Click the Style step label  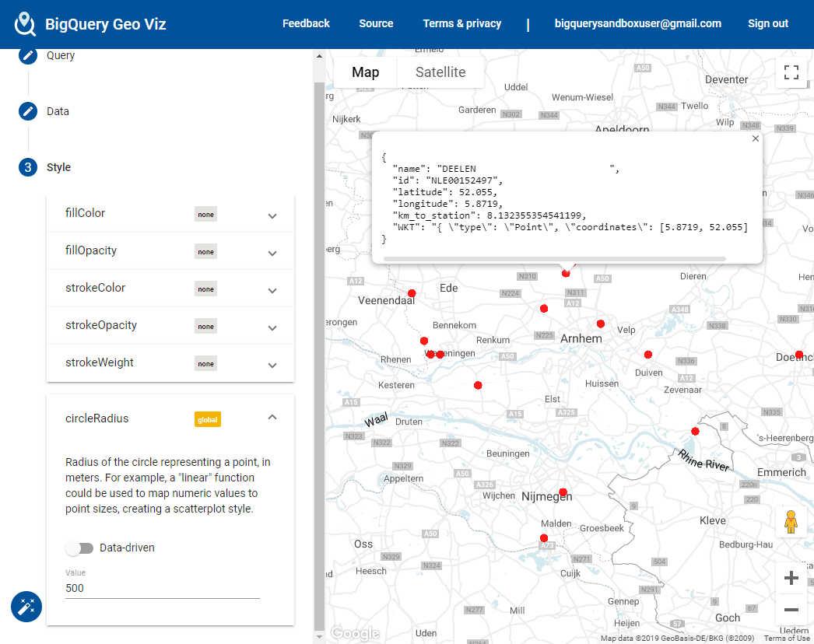58,167
